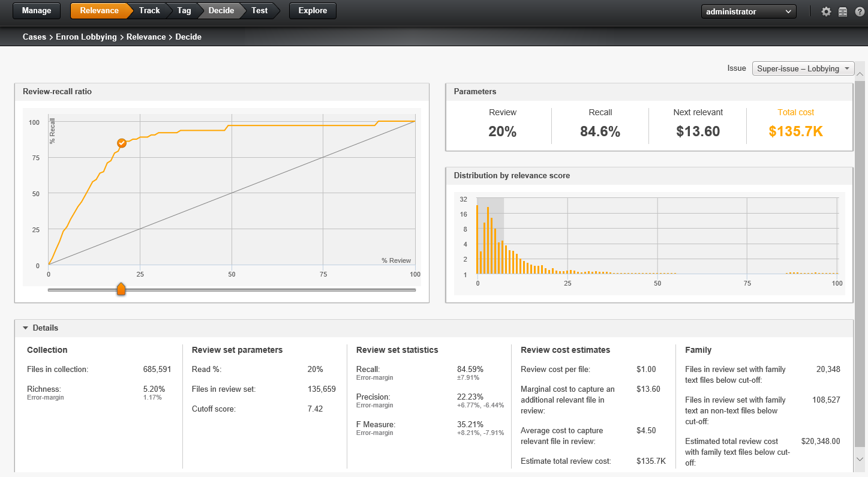Click Relevance in the breadcrumb trail
The width and height of the screenshot is (868, 477).
146,37
